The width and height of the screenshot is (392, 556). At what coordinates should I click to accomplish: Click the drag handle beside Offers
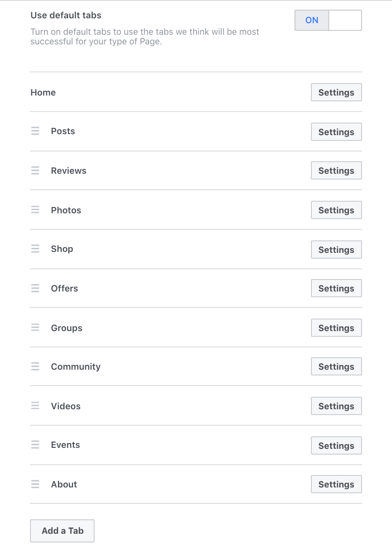[x=35, y=289]
